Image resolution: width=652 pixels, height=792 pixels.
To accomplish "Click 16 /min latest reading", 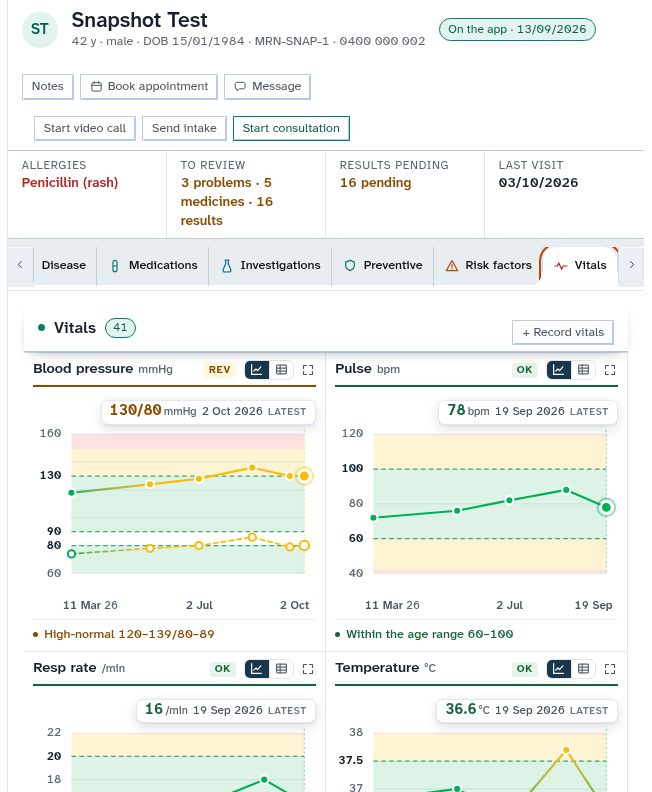I will coord(226,710).
